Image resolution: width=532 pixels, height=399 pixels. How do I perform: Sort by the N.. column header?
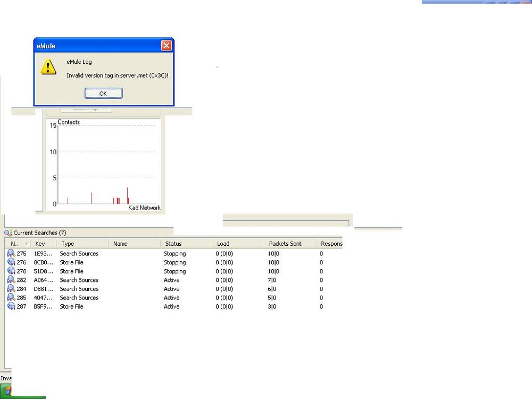coord(18,244)
